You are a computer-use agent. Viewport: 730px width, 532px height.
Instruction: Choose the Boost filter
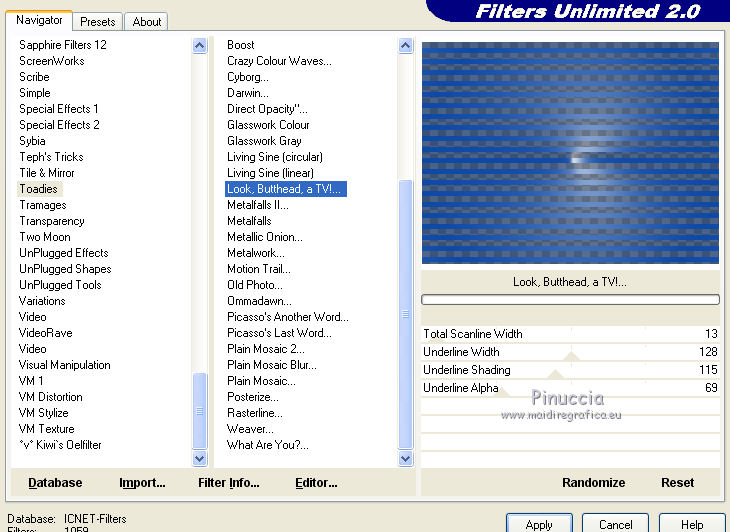point(241,45)
